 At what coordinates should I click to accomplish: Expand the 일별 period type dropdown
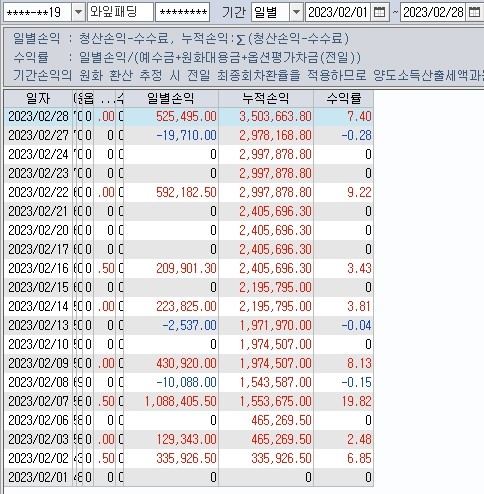[296, 12]
